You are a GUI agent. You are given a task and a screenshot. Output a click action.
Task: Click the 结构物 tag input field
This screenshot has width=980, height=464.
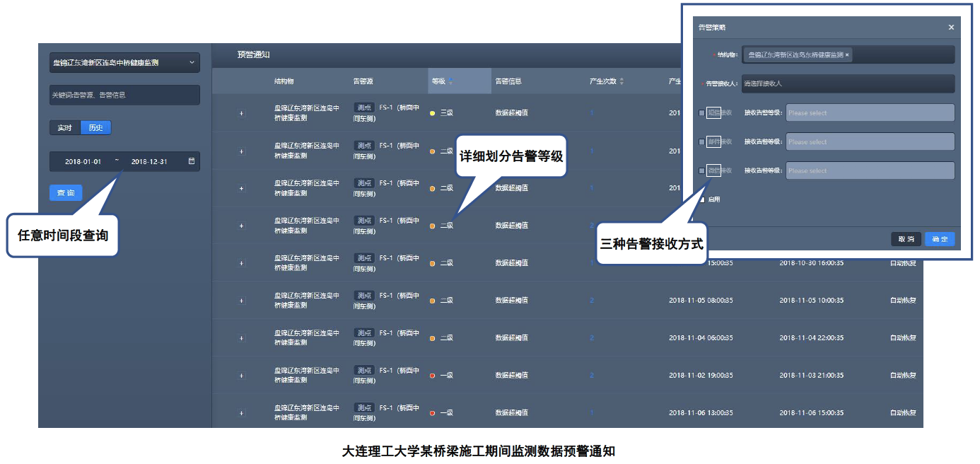(848, 54)
